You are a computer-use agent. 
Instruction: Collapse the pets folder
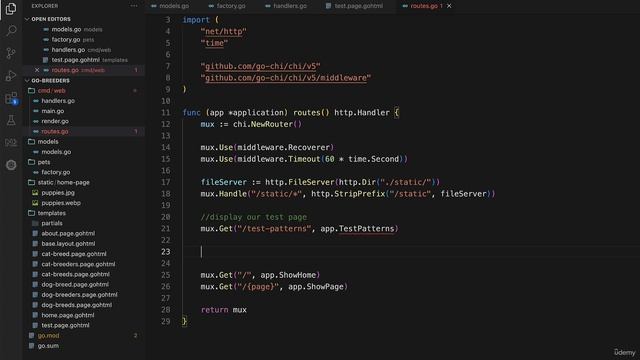point(44,162)
